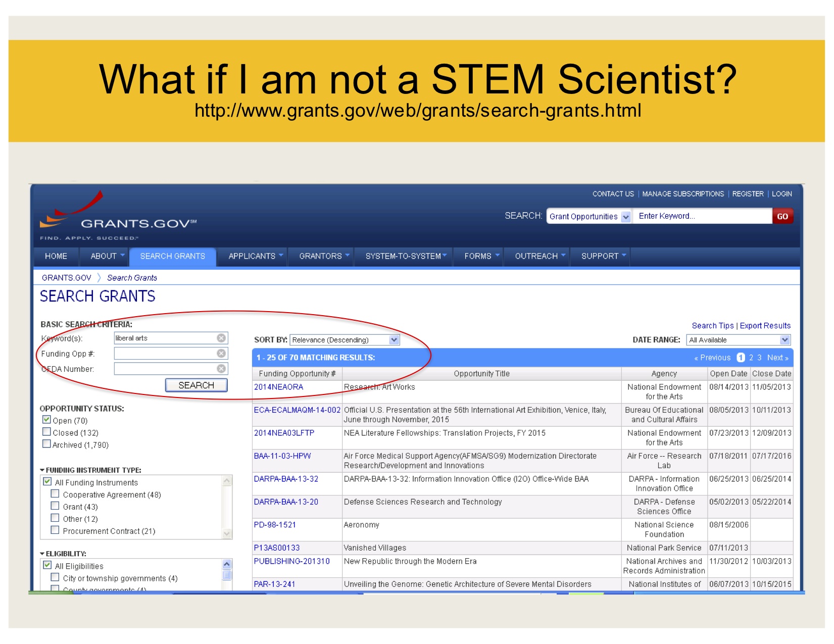Open opportunity BAA-11-03-HPW
Image resolution: width=834 pixels, height=644 pixels.
coord(282,456)
